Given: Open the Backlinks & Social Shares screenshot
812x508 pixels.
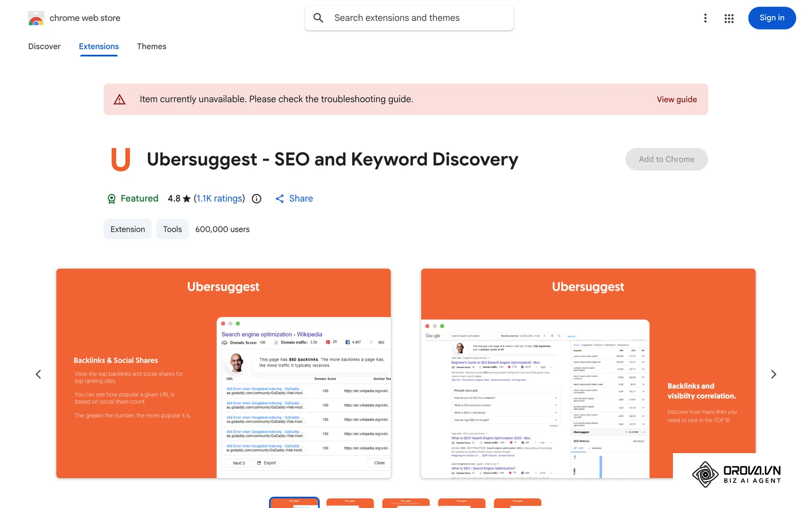Looking at the screenshot, I should (x=223, y=373).
